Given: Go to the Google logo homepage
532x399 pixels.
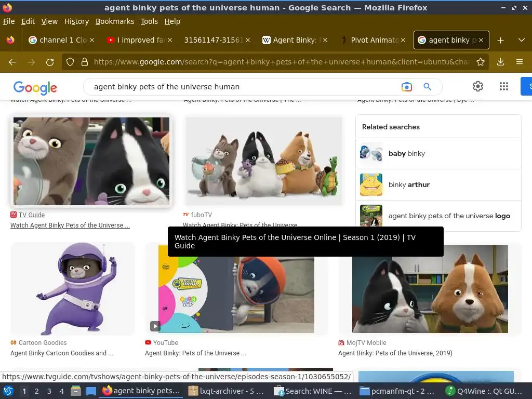Looking at the screenshot, I should coord(35,87).
